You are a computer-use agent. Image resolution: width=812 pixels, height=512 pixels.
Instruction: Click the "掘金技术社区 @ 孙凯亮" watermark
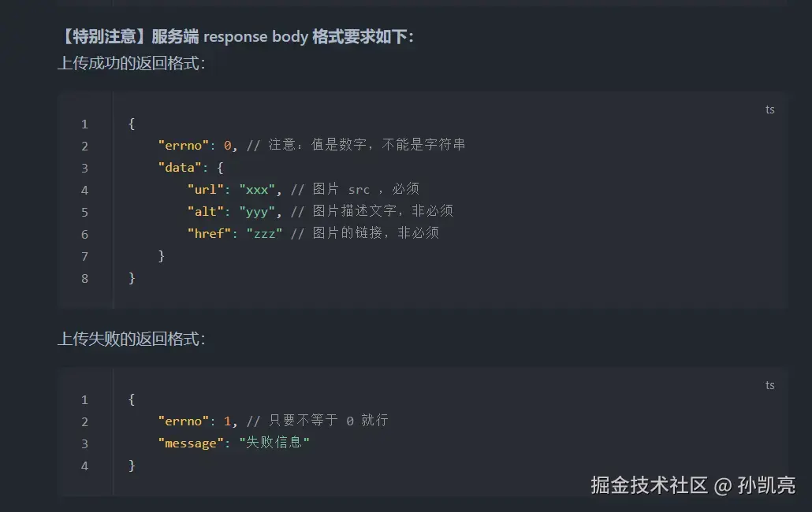pyautogui.click(x=693, y=484)
